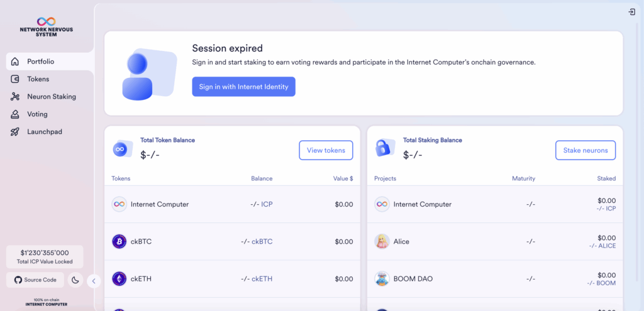This screenshot has height=311, width=644.
Task: Click the ckETH token icon
Action: (119, 278)
